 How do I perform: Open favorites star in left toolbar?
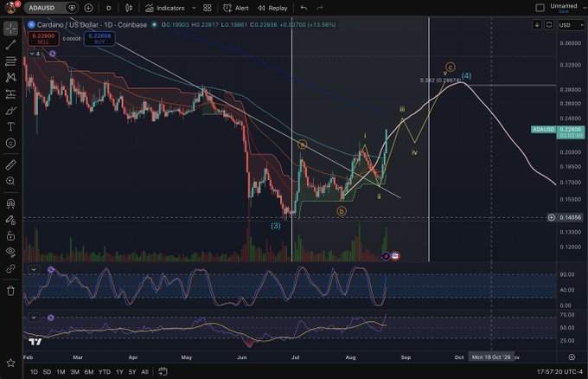coord(11,363)
